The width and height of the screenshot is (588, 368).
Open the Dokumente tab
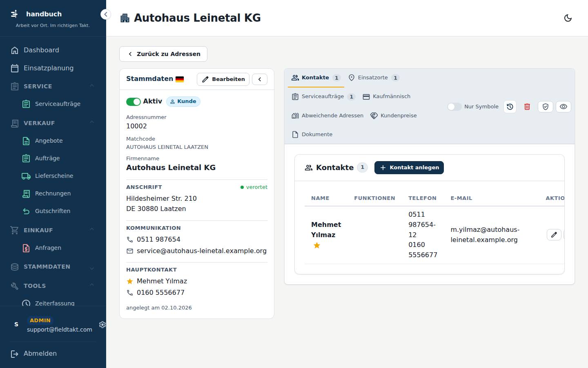pos(312,135)
